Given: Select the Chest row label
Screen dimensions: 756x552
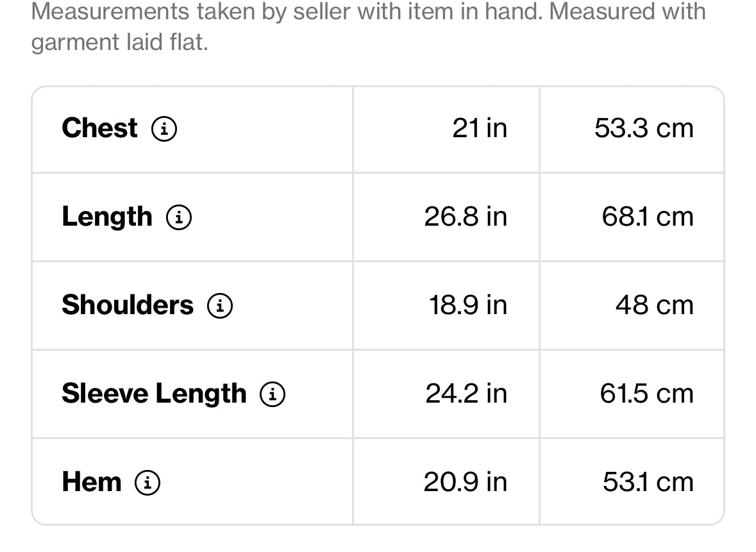Looking at the screenshot, I should (100, 128).
